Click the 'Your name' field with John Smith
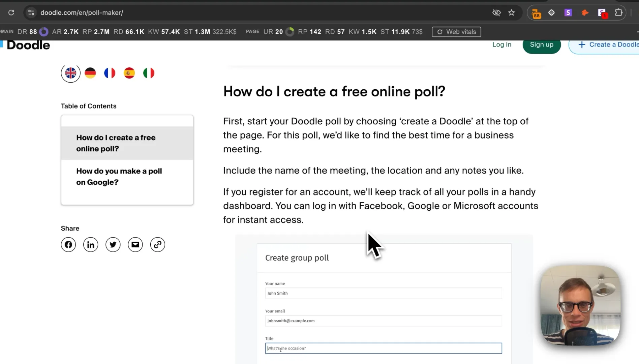This screenshot has height=364, width=639. click(x=384, y=293)
